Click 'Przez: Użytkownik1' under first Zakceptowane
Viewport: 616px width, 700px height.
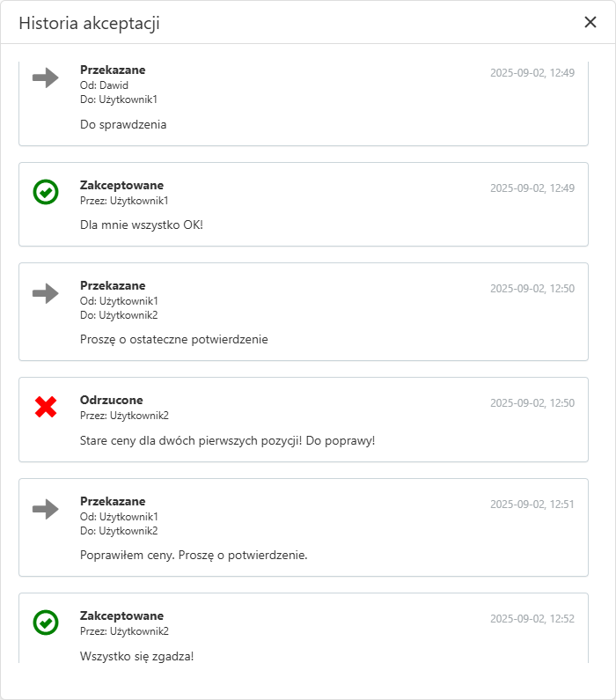tap(124, 200)
